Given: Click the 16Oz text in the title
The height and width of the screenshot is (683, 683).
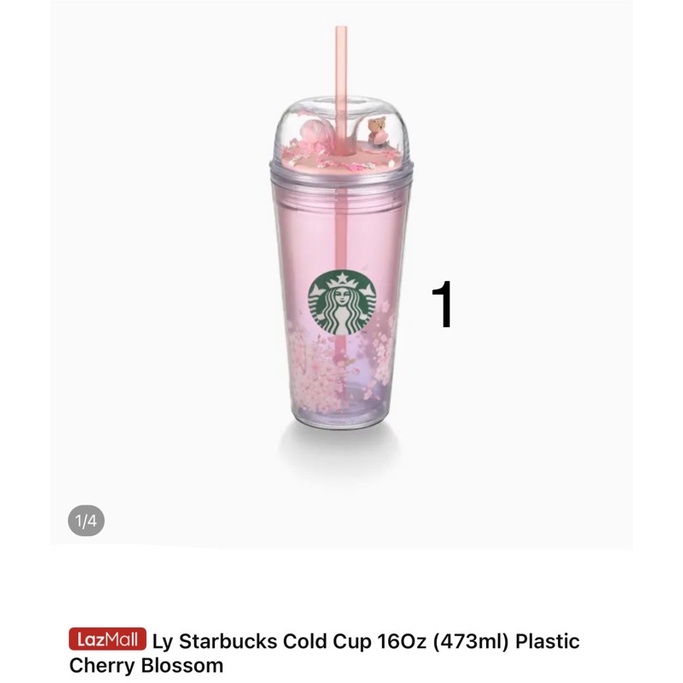Looking at the screenshot, I should 401,641.
